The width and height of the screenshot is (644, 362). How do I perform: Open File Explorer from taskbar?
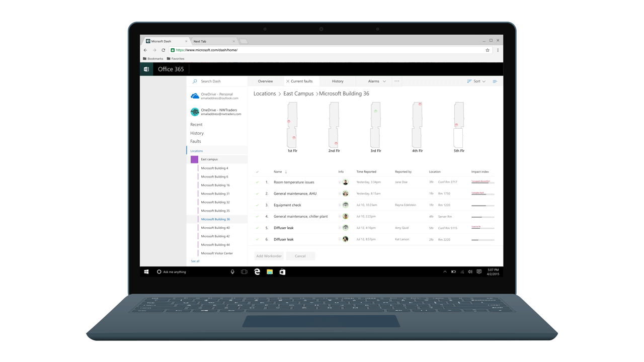[x=270, y=272]
